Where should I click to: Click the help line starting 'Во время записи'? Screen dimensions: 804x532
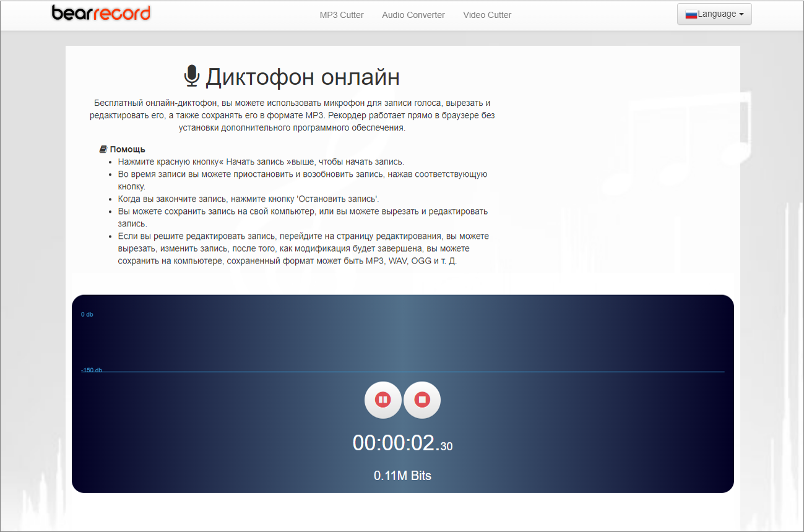pos(303,180)
